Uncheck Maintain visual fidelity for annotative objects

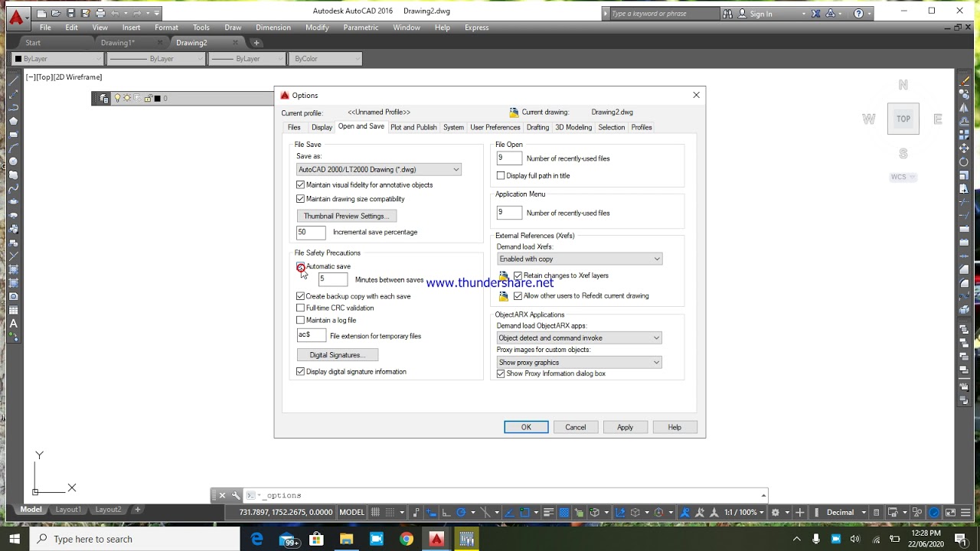click(x=300, y=184)
